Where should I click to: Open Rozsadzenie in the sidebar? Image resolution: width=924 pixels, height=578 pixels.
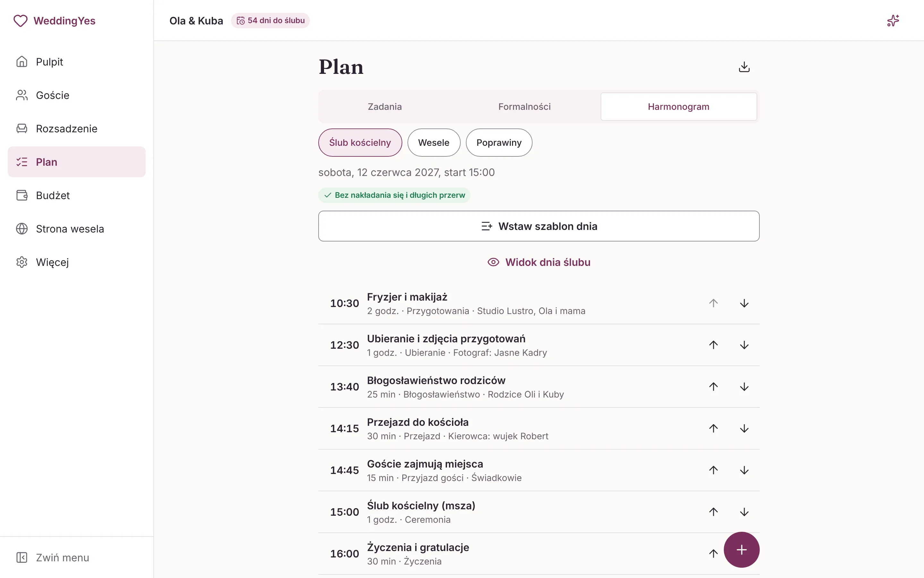point(76,128)
